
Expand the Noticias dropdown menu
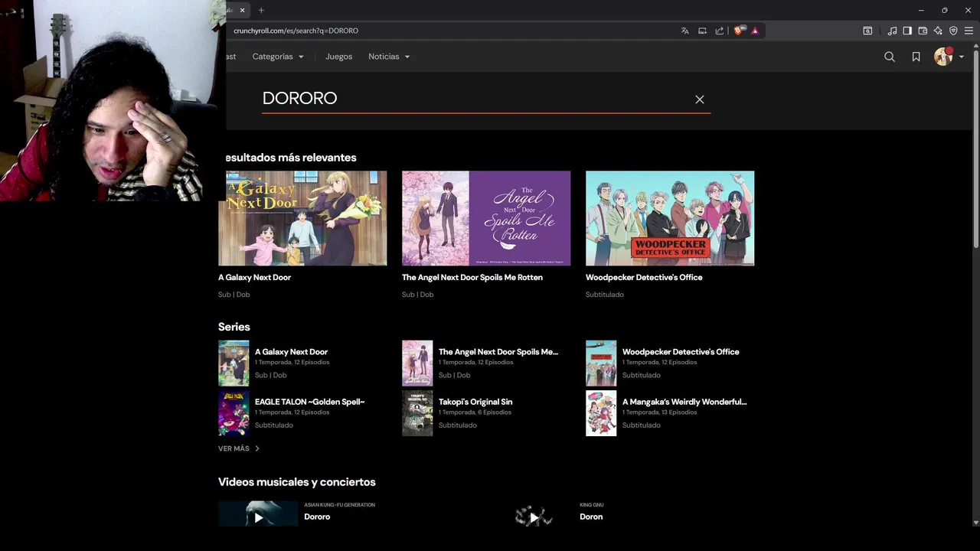[389, 57]
